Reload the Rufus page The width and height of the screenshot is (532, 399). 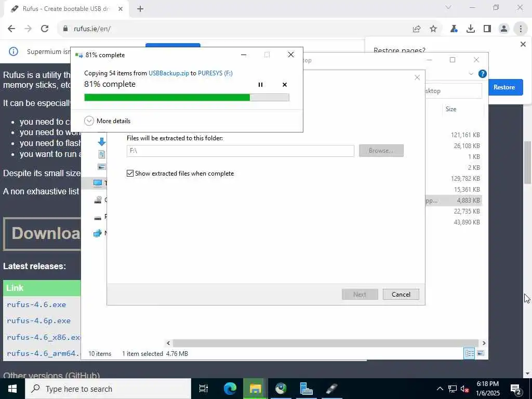pyautogui.click(x=45, y=29)
